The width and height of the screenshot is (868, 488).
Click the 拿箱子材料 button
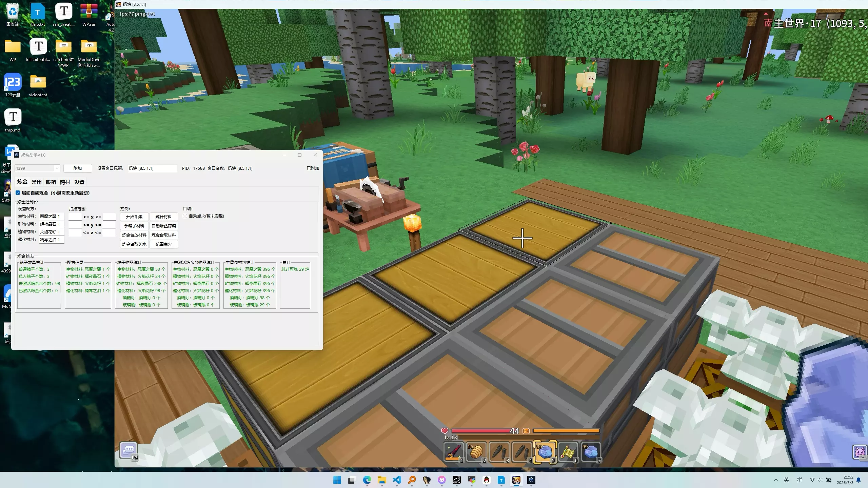134,226
